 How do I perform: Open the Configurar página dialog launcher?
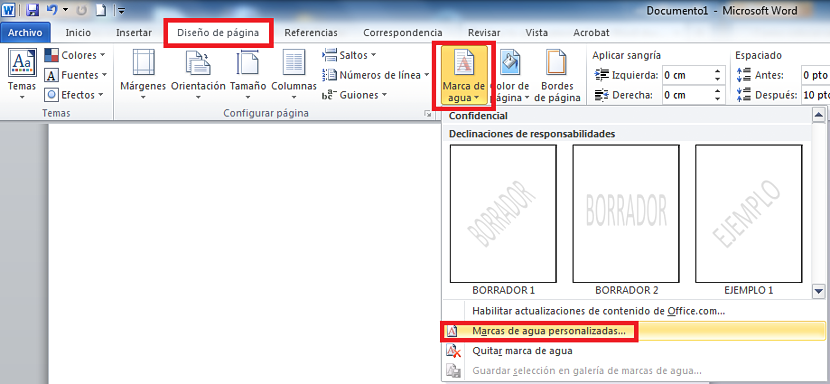[x=428, y=113]
